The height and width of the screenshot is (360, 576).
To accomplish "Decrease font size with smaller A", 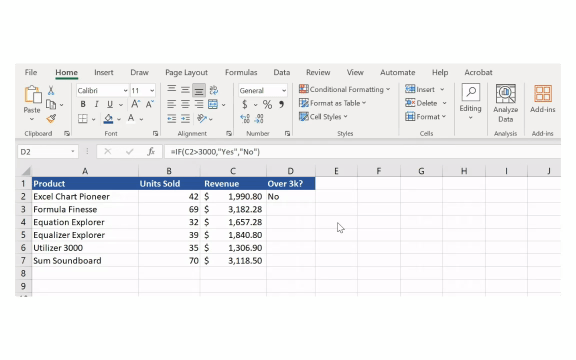I will coord(150,104).
